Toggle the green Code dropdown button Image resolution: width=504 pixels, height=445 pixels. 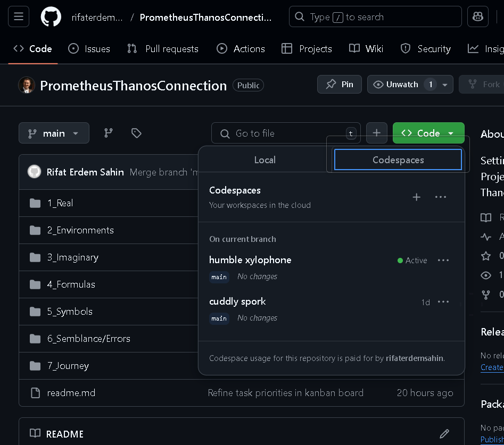[428, 133]
